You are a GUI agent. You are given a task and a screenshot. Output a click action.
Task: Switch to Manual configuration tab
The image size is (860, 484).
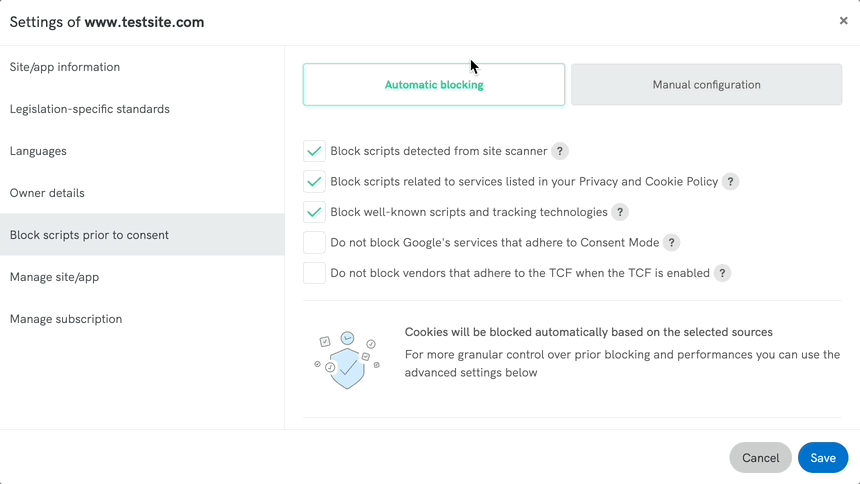[706, 85]
